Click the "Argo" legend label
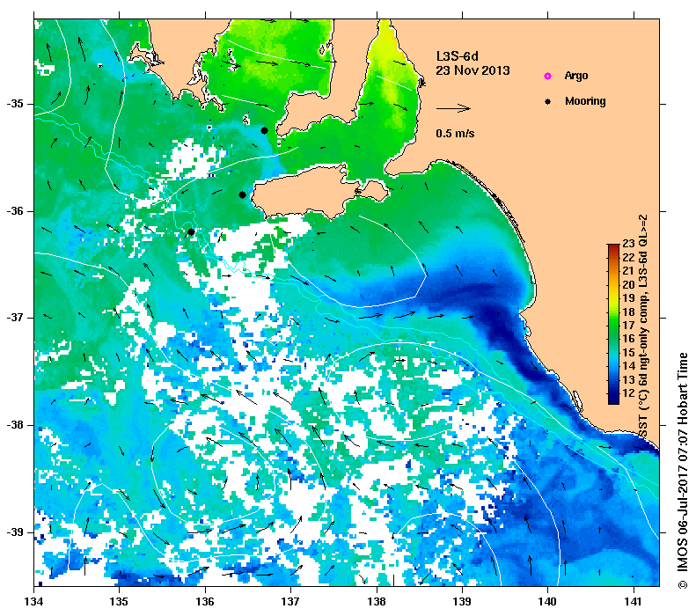696x616 pixels. pos(576,76)
